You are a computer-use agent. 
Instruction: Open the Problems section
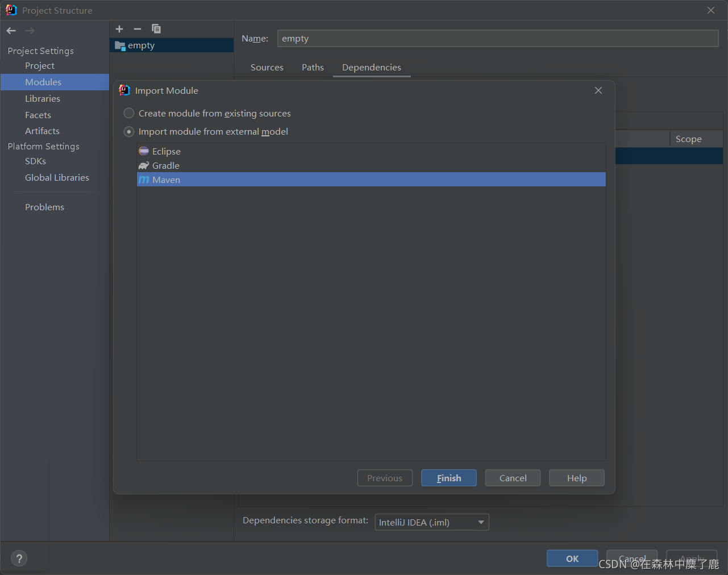(55, 207)
